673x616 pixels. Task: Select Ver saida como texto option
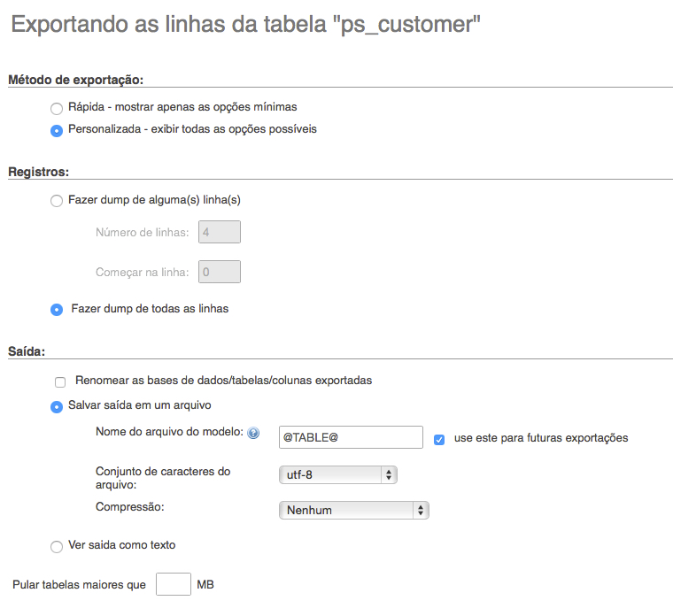(57, 546)
